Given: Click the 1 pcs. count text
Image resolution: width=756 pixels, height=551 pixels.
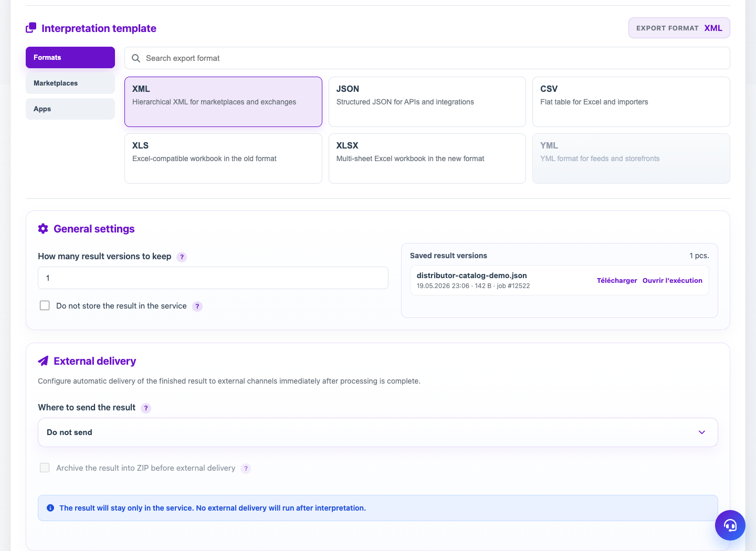Looking at the screenshot, I should click(699, 256).
